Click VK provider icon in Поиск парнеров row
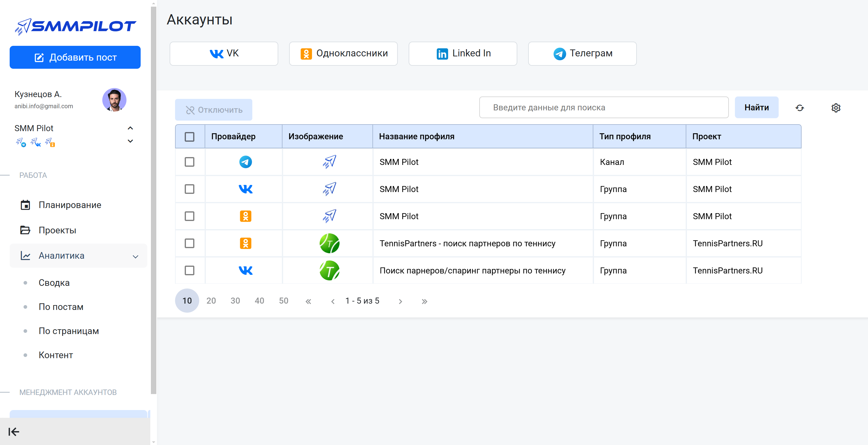The width and height of the screenshot is (868, 445). pos(245,270)
